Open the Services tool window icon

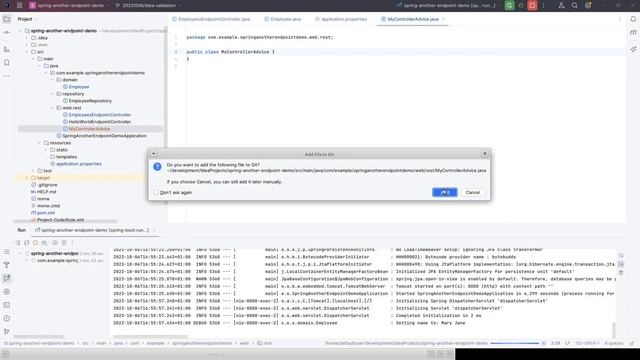7,292
